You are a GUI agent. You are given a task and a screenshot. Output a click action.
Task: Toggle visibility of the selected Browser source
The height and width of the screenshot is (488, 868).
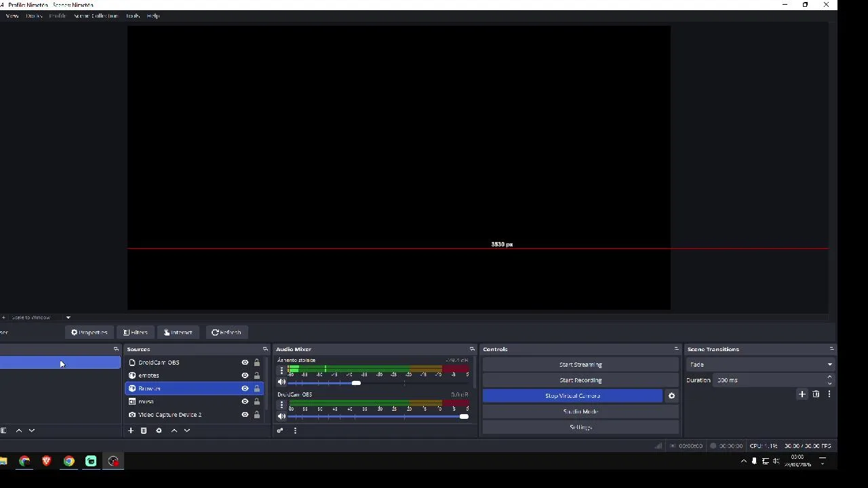(x=245, y=388)
